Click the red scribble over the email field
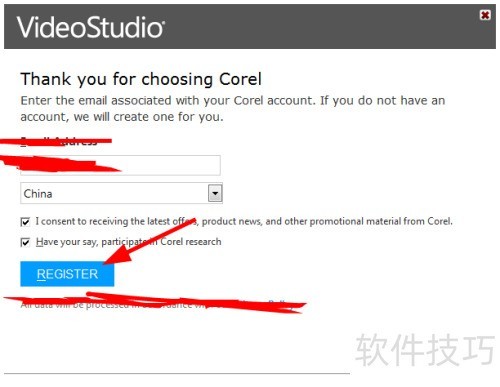500x387 pixels. click(x=60, y=164)
